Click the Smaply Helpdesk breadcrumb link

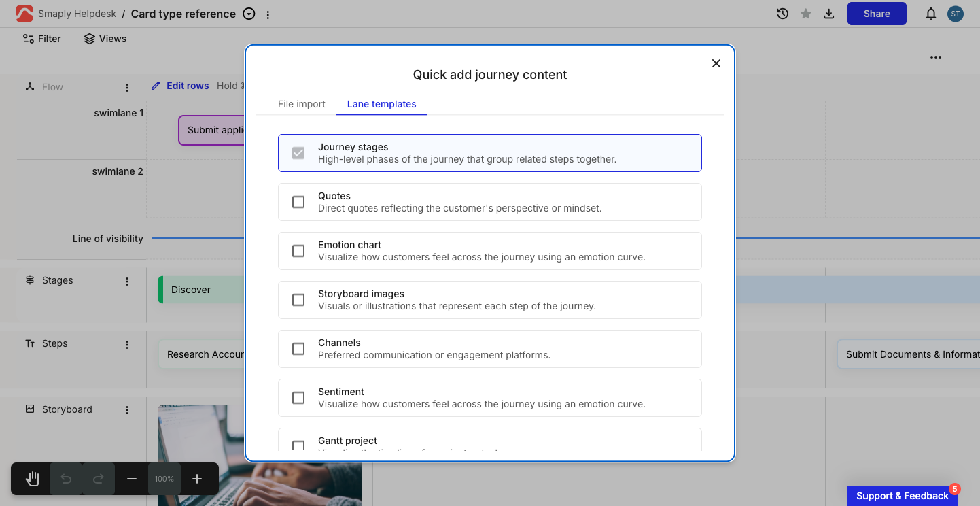tap(77, 14)
